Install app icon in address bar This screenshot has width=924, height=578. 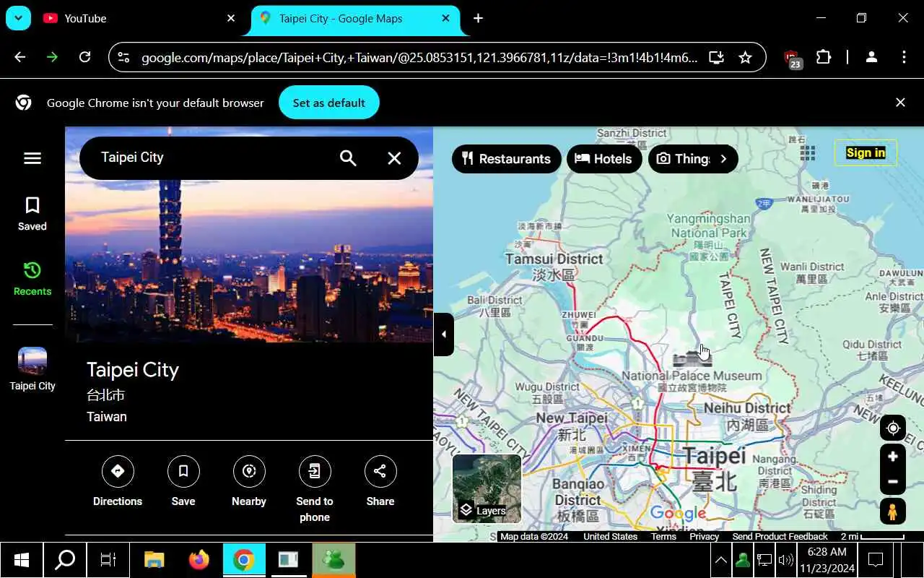pos(716,57)
